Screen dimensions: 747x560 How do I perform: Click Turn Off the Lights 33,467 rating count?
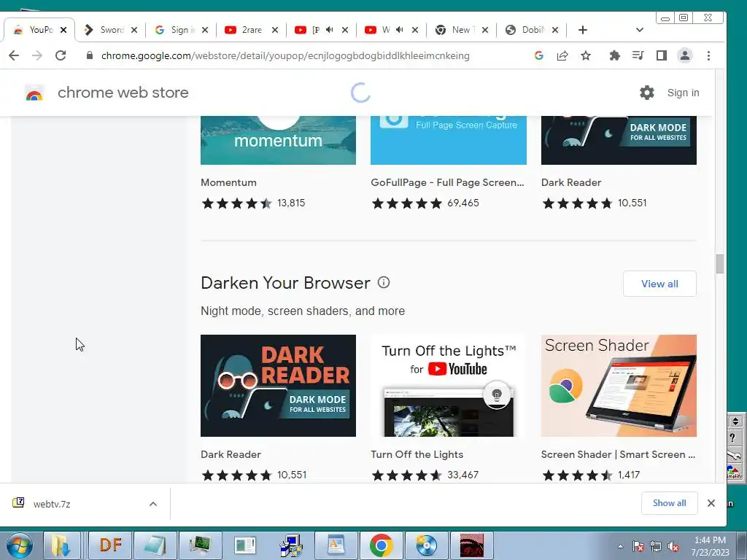tap(463, 475)
